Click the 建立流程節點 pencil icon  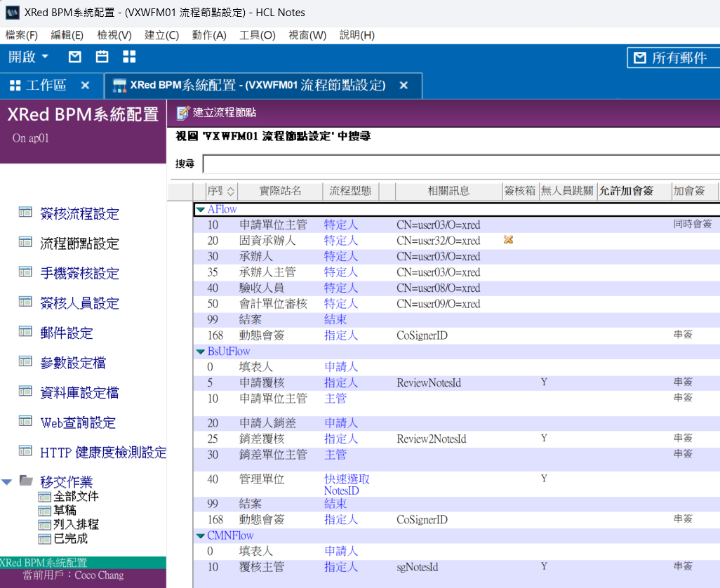[182, 112]
